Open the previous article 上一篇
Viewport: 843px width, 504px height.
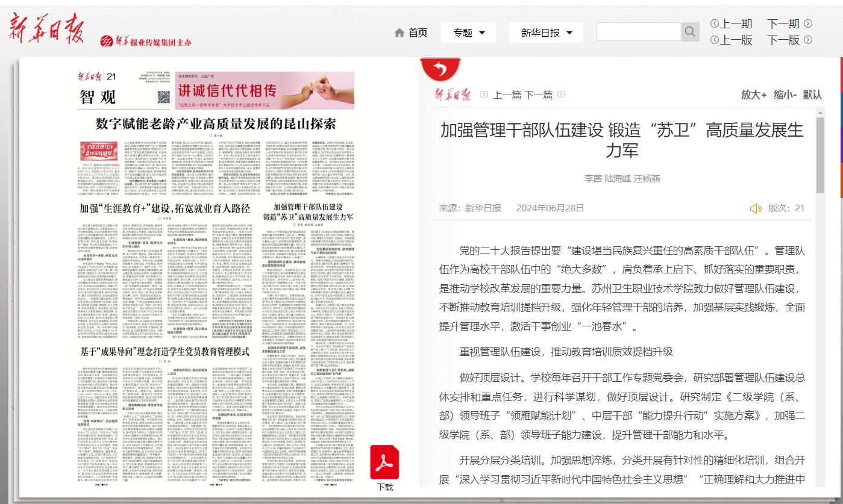pyautogui.click(x=507, y=95)
